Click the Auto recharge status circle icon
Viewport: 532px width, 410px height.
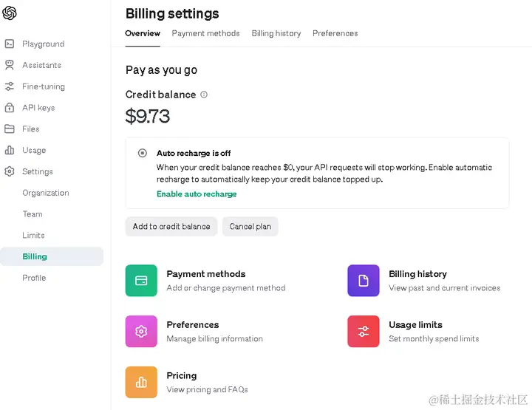pyautogui.click(x=143, y=153)
